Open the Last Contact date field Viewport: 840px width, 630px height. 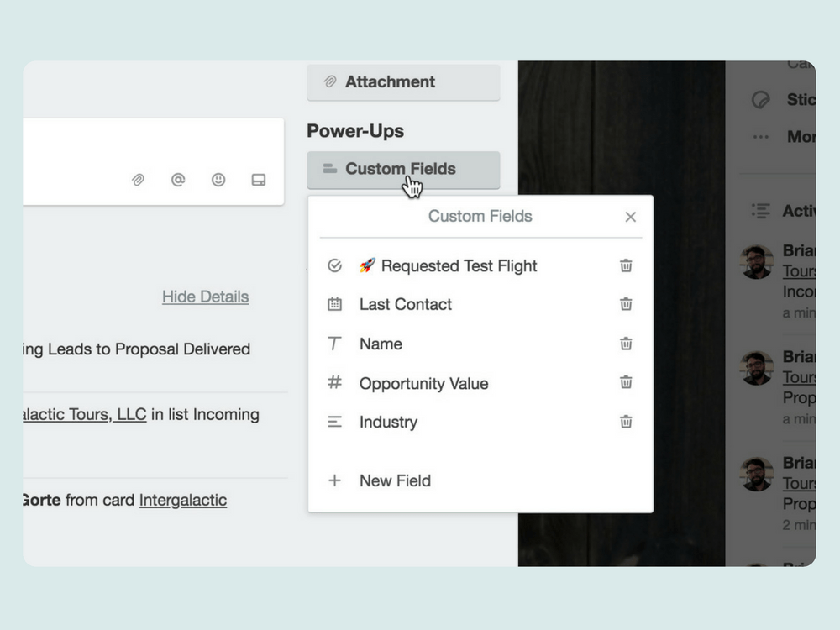[x=406, y=305]
